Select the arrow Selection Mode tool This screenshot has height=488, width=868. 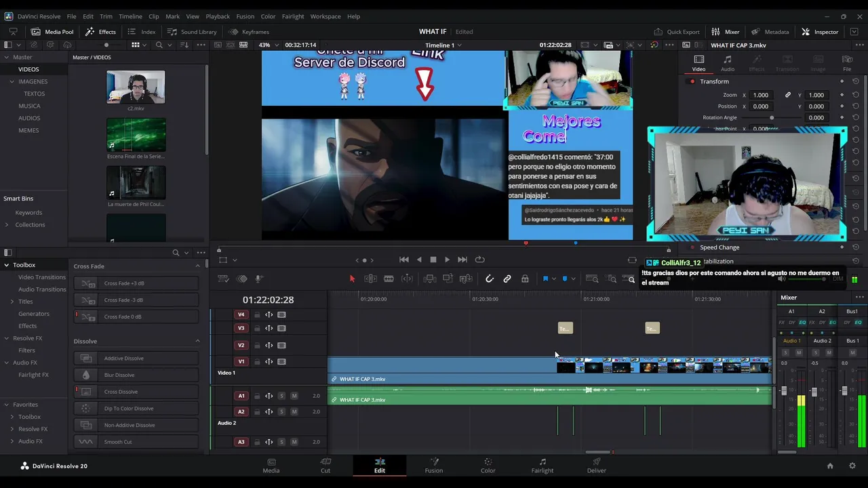[352, 279]
